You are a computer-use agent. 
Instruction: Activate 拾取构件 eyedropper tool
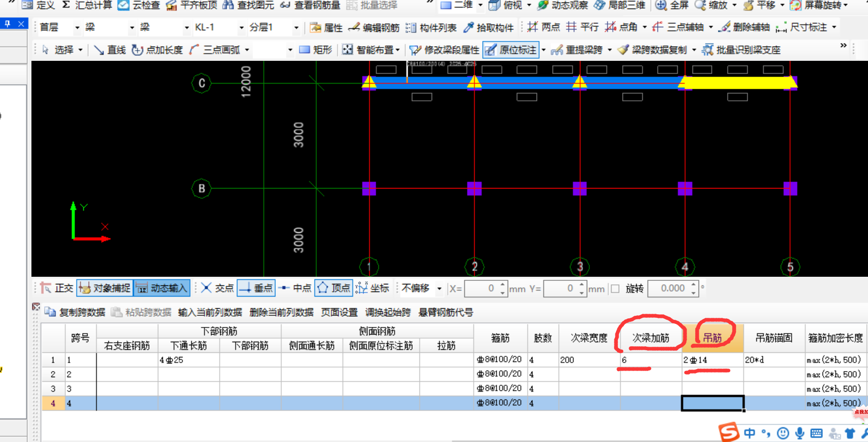coord(488,27)
